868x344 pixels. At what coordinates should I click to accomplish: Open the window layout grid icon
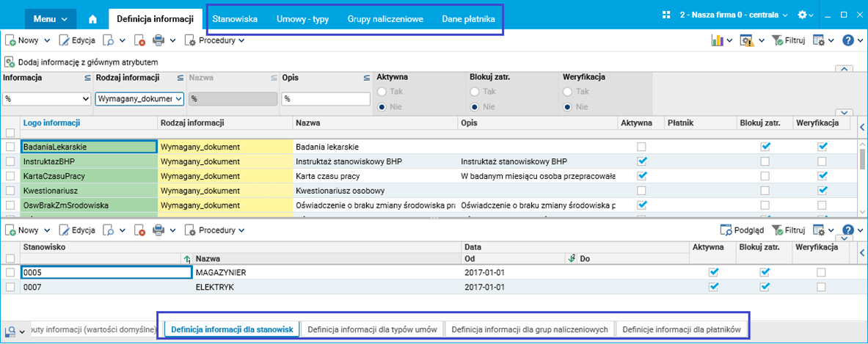click(666, 15)
